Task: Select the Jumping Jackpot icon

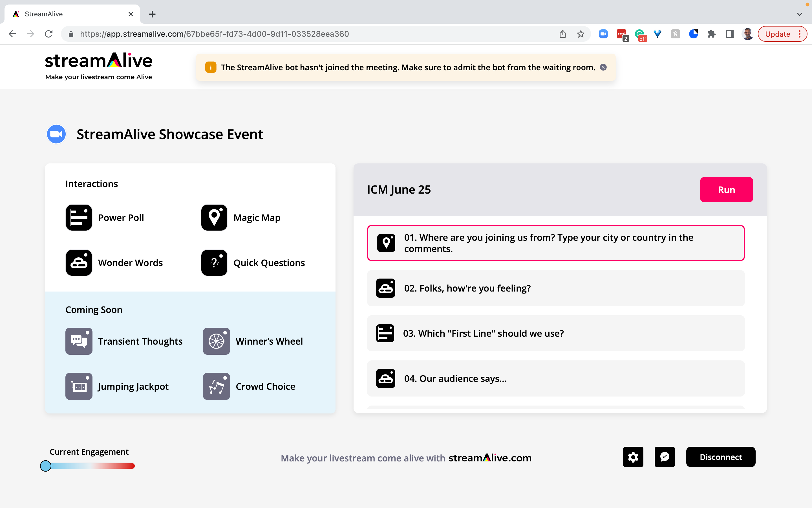Action: (79, 386)
